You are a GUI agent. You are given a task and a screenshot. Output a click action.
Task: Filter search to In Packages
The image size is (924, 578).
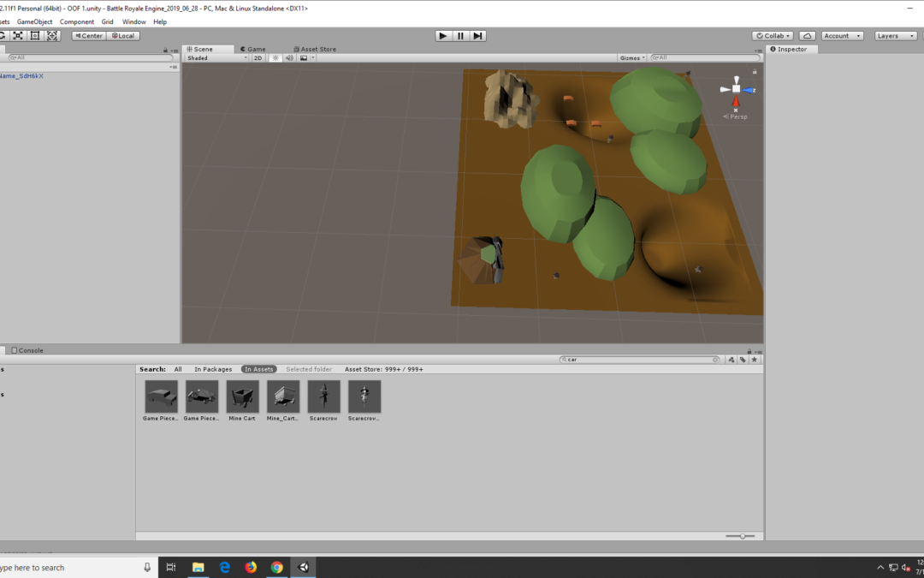213,369
